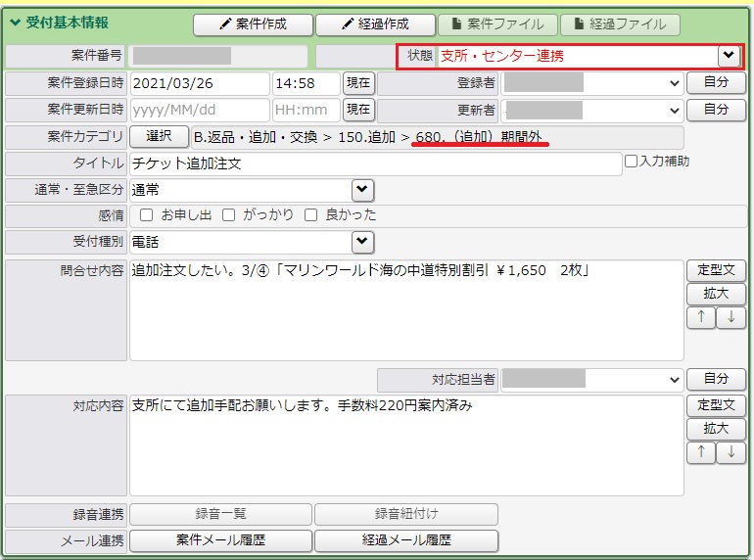Viewport: 754px width, 560px height.
Task: Click the 対応内容 text area
Action: pos(406,445)
